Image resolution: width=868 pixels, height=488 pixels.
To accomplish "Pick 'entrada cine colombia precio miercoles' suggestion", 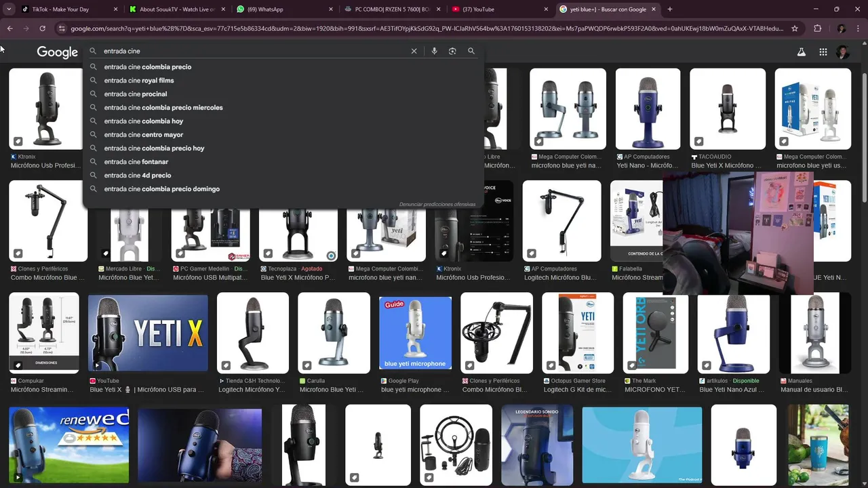I will click(163, 108).
